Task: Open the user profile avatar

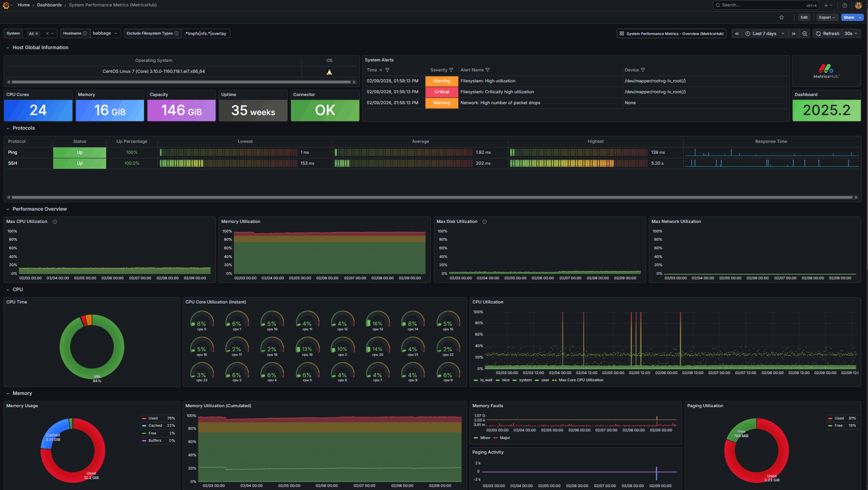Action: (x=858, y=5)
